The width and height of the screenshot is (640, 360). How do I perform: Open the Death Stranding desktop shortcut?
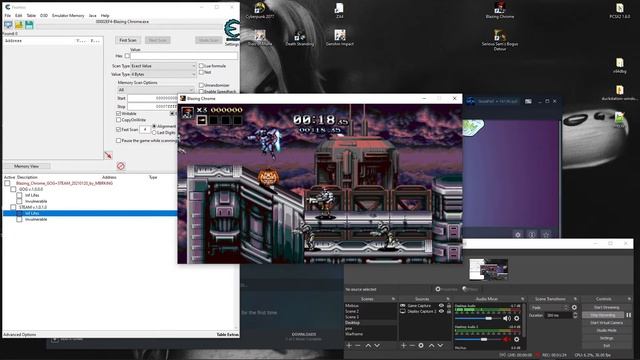(300, 38)
